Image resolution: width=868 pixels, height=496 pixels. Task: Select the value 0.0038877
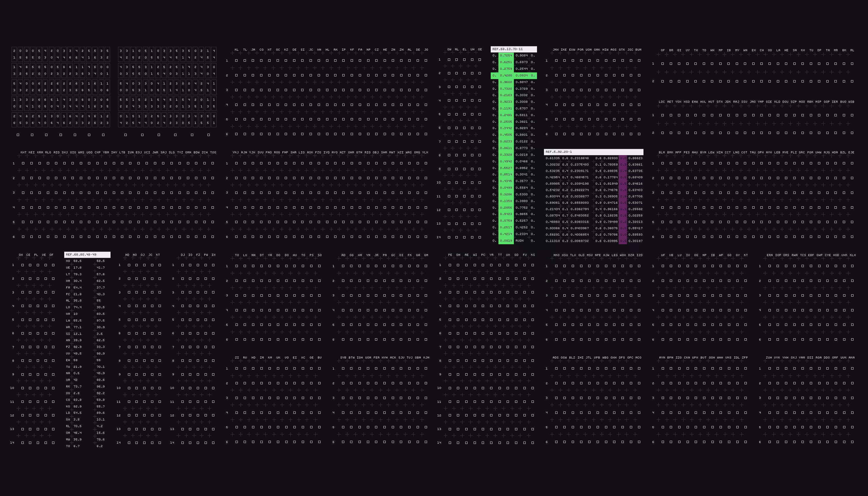point(580,196)
